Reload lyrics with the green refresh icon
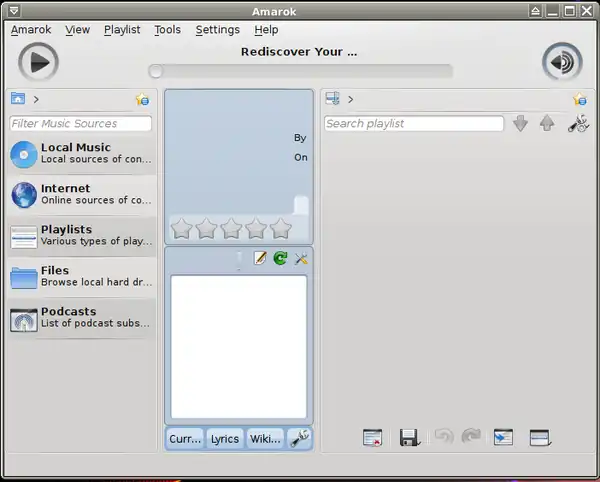Screen dimensions: 600x482 pos(280,259)
